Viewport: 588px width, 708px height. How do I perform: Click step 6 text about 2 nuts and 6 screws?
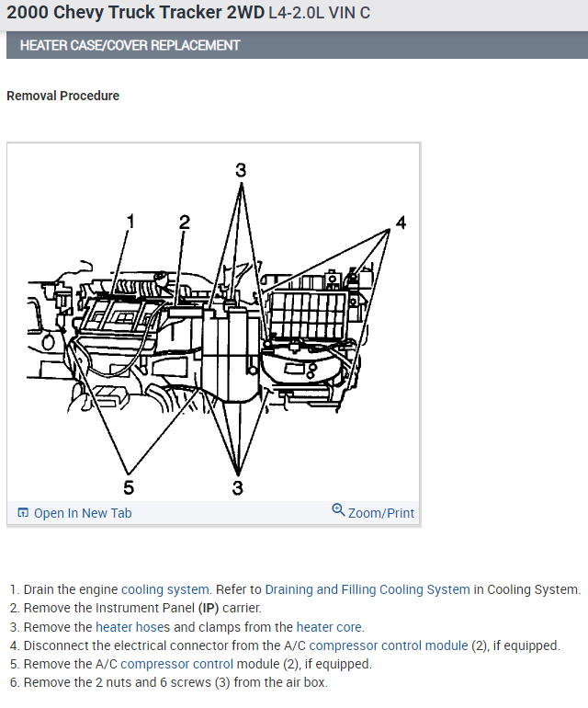(x=175, y=682)
